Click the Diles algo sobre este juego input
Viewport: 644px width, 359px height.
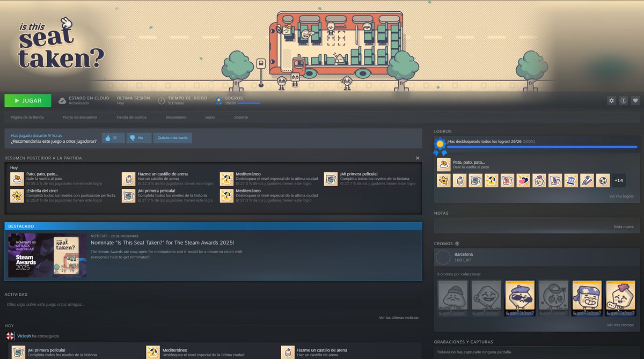[213, 304]
